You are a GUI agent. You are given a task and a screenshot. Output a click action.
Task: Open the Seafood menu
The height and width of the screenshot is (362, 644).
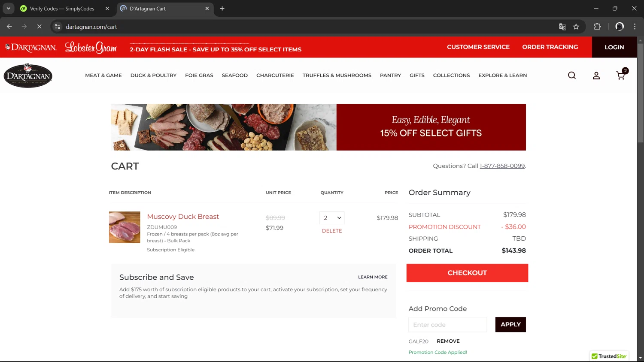click(x=235, y=75)
